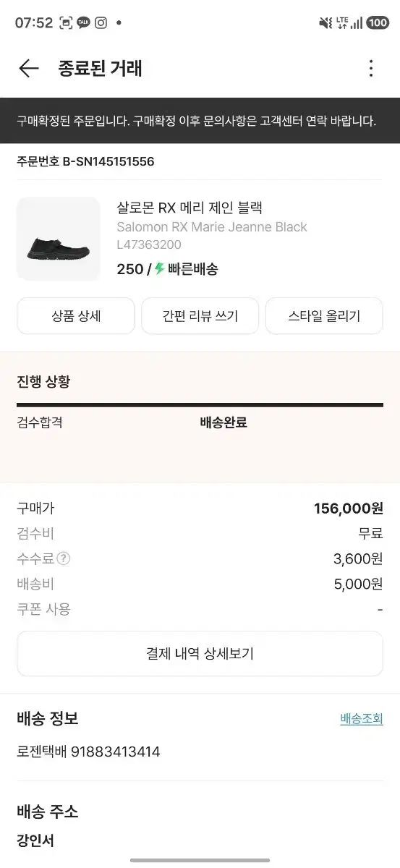The width and height of the screenshot is (400, 868).
Task: Open 결제 내역 상세보기
Action: point(200,654)
